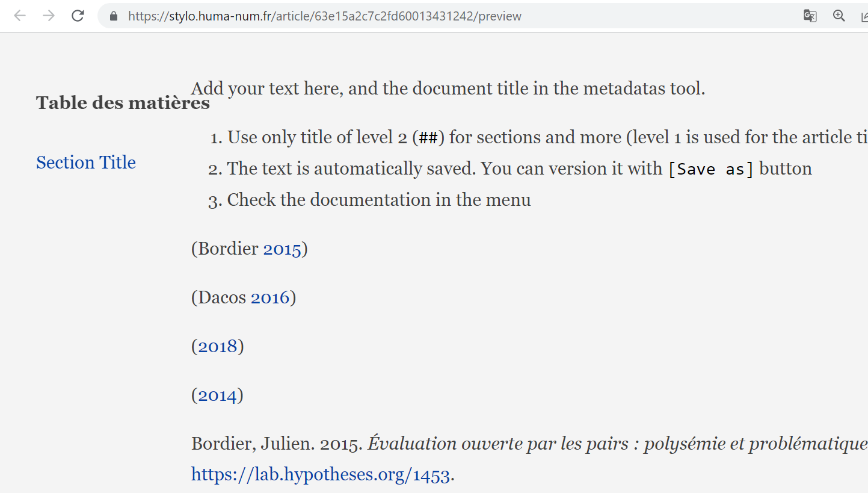Screen dimensions: 868x493
Task: Click list item three about the documentation
Action: click(378, 199)
